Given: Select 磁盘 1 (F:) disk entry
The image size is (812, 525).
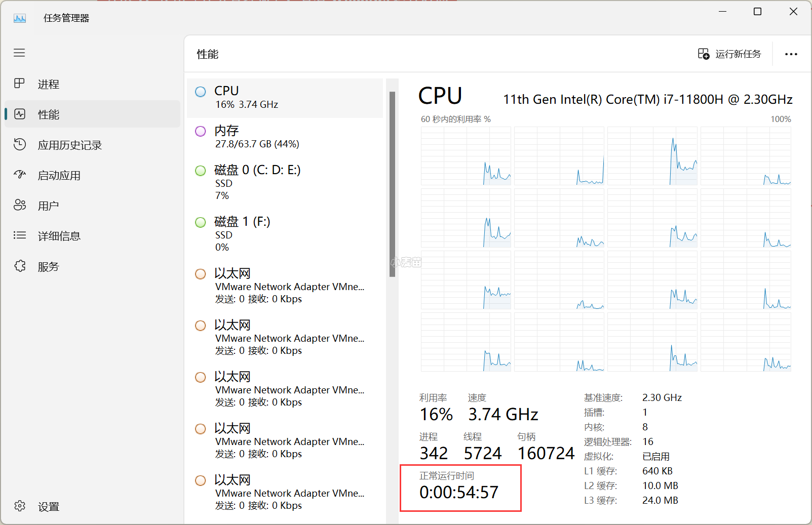Looking at the screenshot, I should 285,234.
